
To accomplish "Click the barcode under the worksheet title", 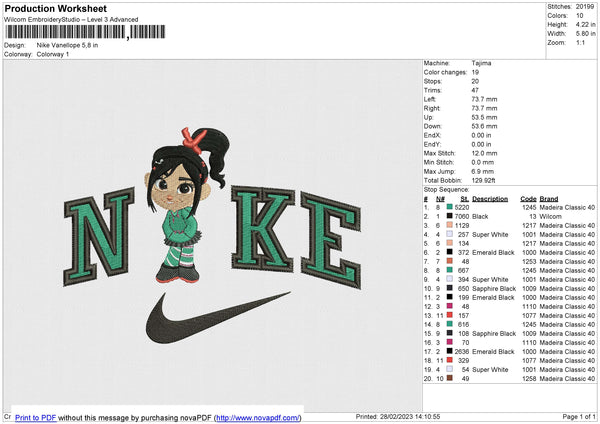I will (85, 32).
